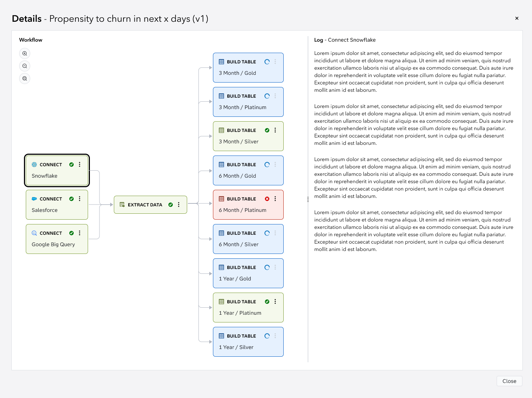Zoom out of the workflow canvas

click(24, 66)
